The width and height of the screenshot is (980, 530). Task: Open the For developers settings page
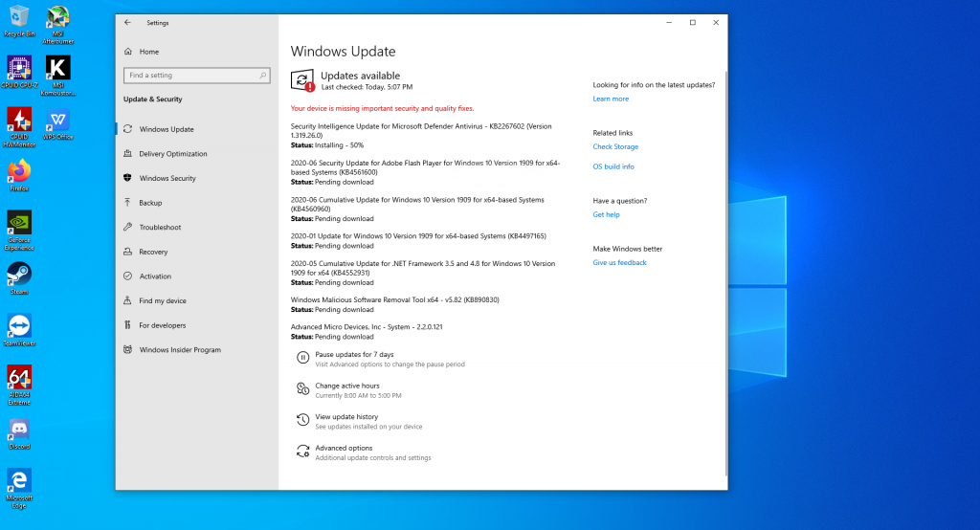tap(163, 325)
